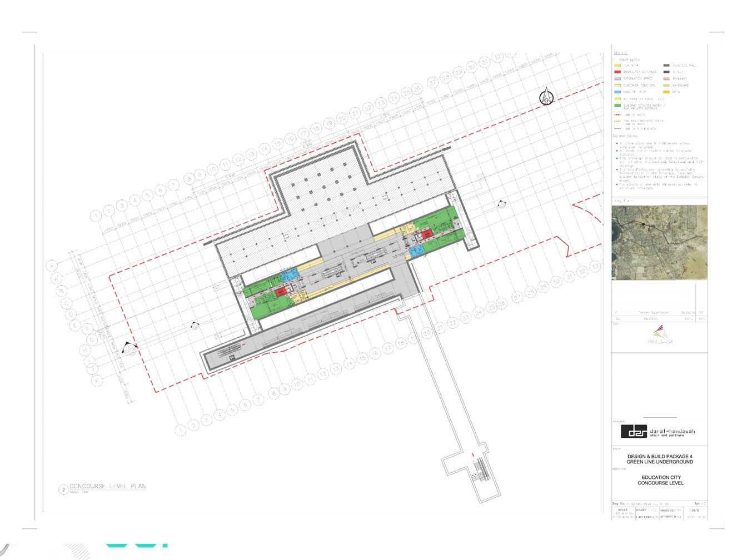747x560 pixels.
Task: Click the Date cell in title block
Action: [x=695, y=509]
